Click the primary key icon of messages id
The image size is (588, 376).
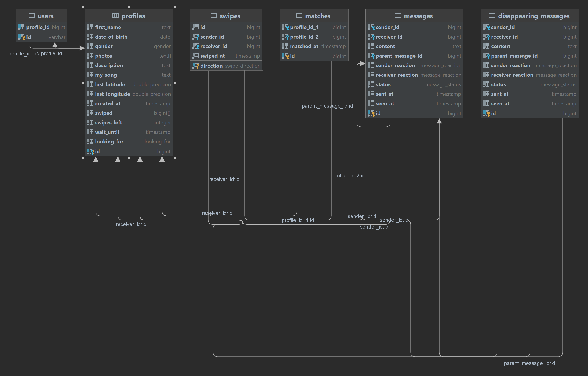click(371, 113)
